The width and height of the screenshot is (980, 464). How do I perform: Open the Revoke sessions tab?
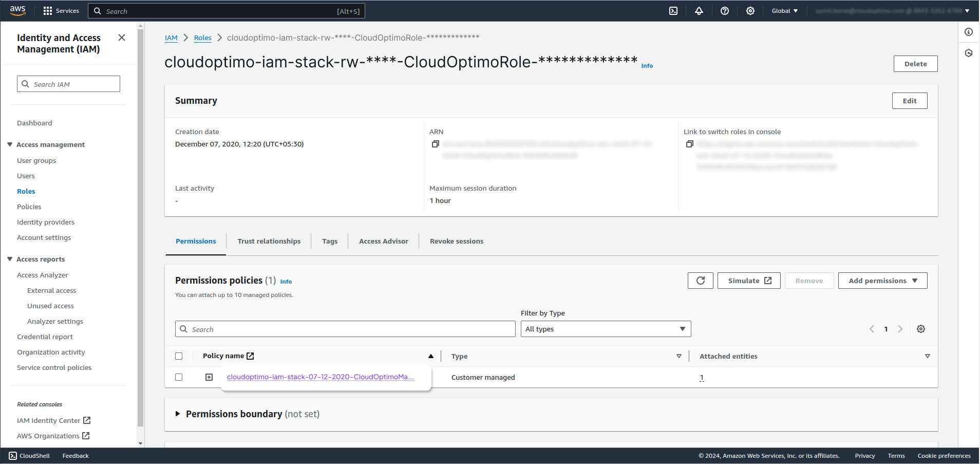coord(457,241)
